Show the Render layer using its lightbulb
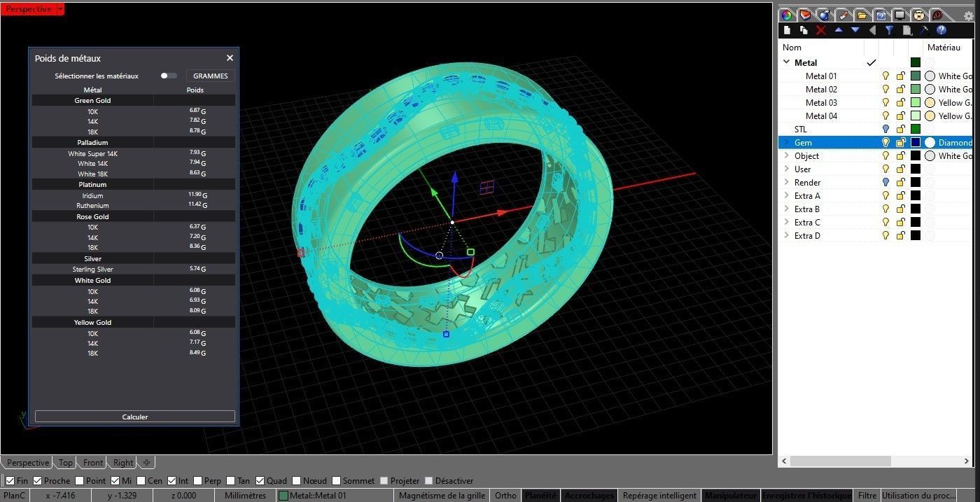Viewport: 980px width, 502px height. click(885, 182)
